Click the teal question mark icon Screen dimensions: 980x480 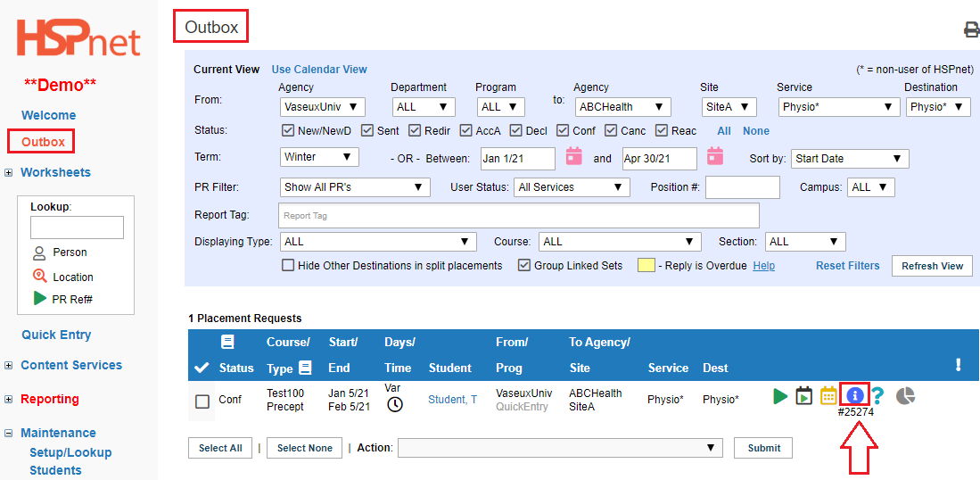[x=878, y=395]
